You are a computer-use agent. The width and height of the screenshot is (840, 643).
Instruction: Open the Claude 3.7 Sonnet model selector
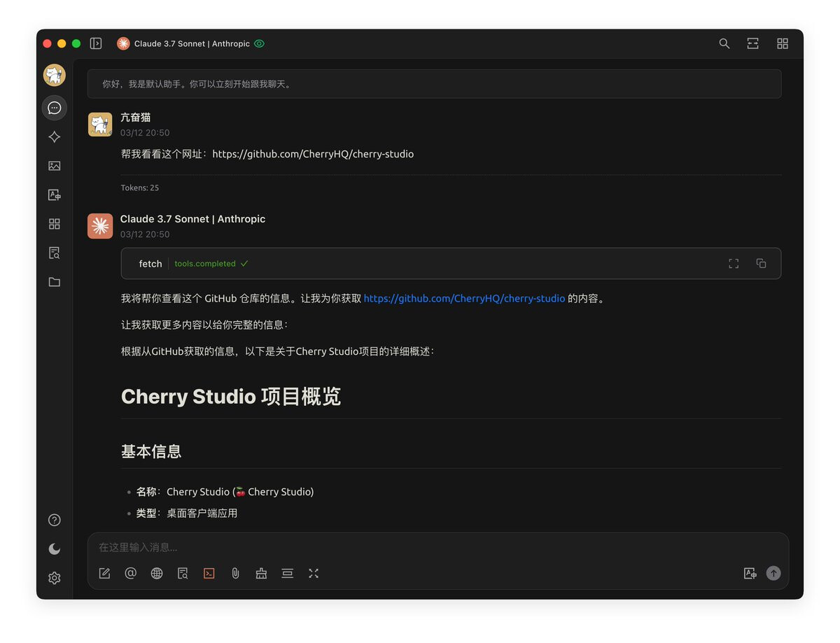coord(190,43)
